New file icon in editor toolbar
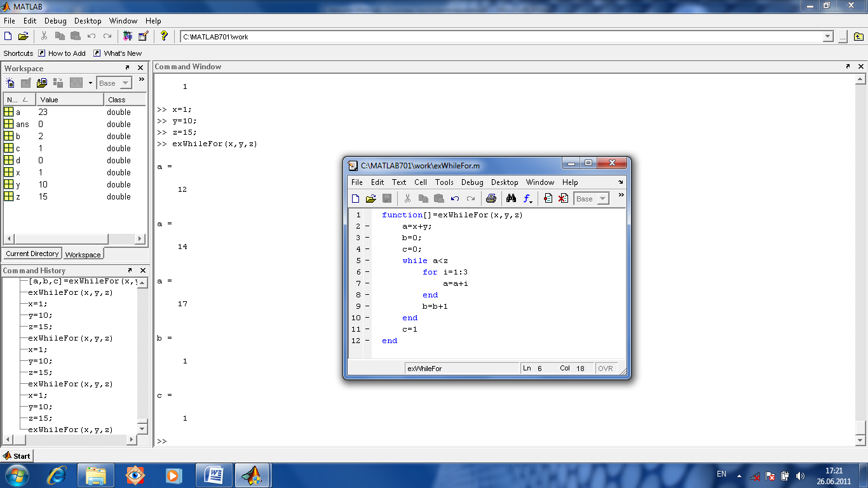Viewport: 868px width, 488px height. [356, 199]
